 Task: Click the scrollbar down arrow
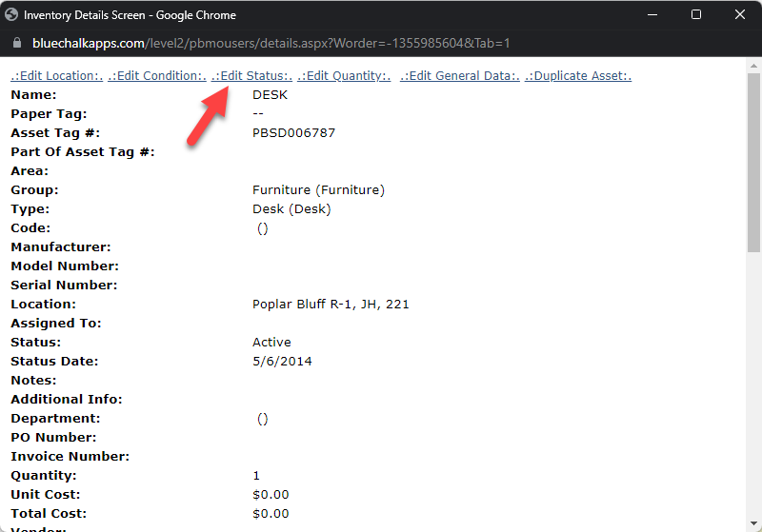753,523
